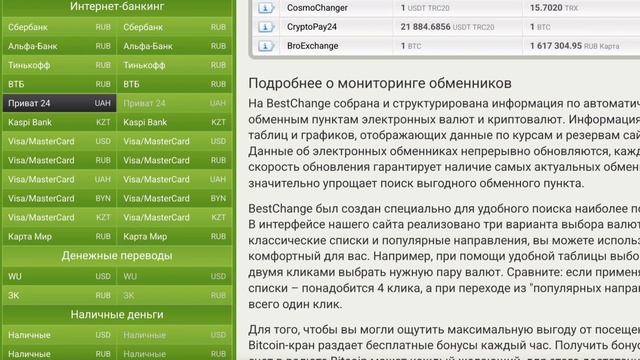This screenshot has width=640, height=360.
Task: Pick Тинькофф RUB in the right receive column
Action: click(x=174, y=65)
